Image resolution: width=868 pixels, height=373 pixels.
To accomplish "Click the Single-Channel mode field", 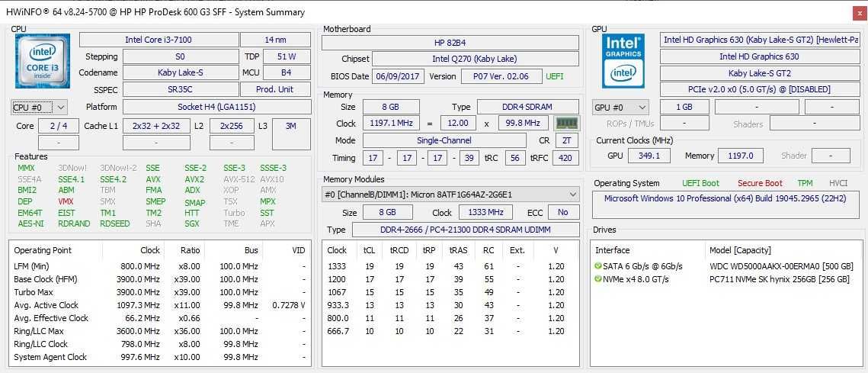I will [x=444, y=140].
